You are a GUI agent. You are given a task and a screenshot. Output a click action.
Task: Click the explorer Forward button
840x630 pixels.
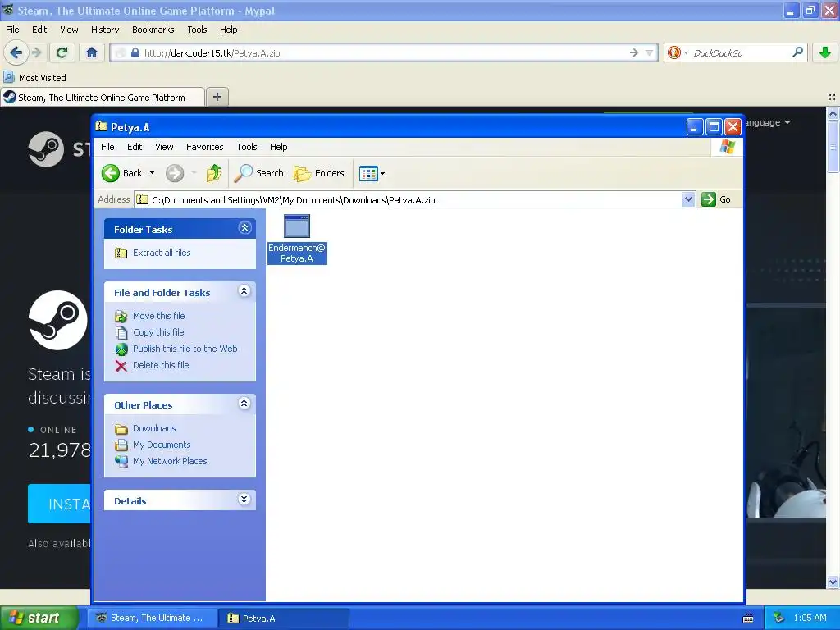coord(175,173)
